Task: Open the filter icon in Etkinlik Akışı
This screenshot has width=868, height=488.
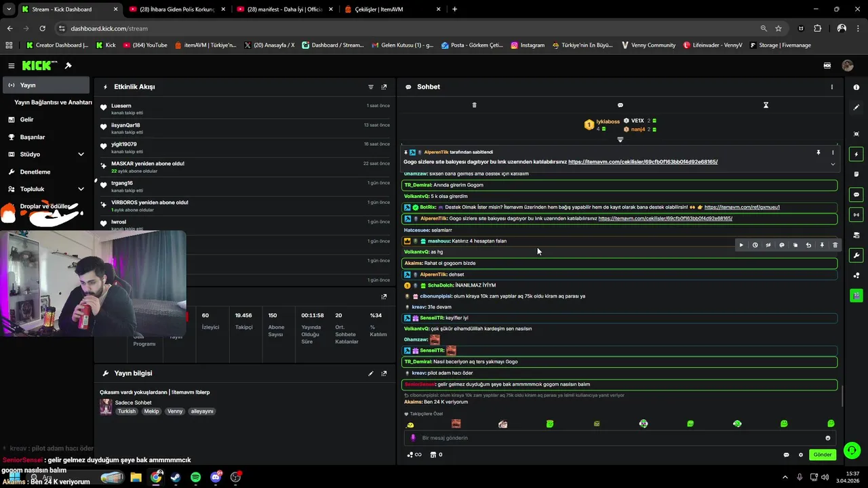Action: (x=371, y=87)
